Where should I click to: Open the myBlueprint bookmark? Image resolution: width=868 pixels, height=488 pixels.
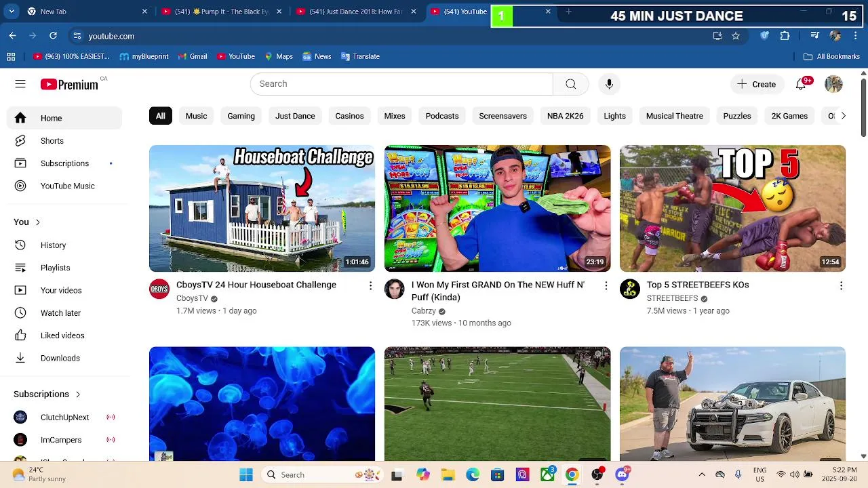click(144, 56)
